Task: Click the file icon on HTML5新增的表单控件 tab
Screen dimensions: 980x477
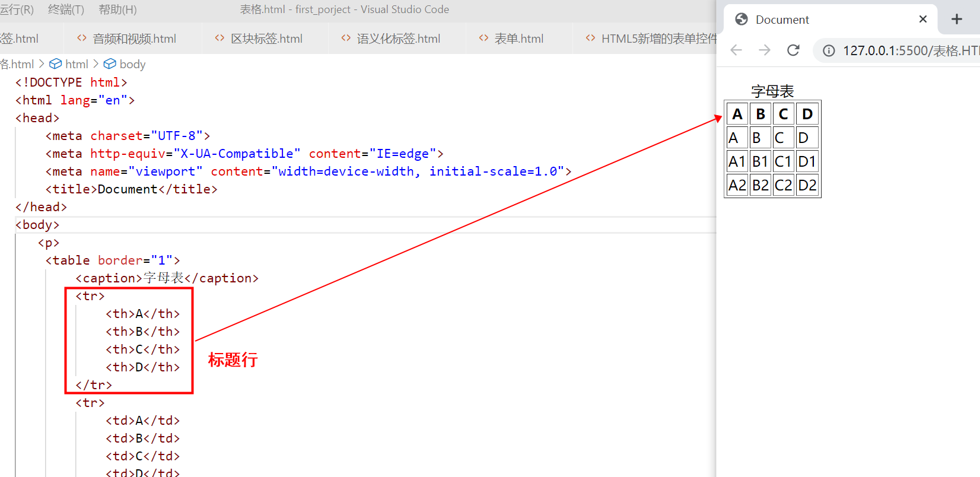Action: 590,38
